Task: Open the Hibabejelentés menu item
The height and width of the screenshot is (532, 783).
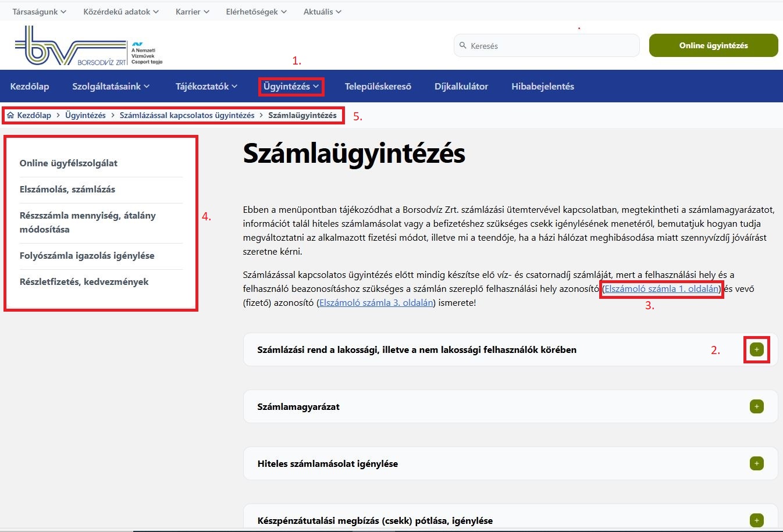Action: point(542,86)
